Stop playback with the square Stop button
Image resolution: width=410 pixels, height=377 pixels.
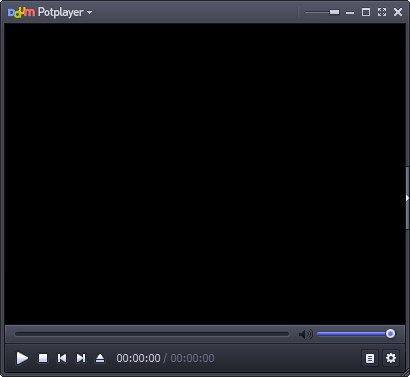[x=43, y=358]
